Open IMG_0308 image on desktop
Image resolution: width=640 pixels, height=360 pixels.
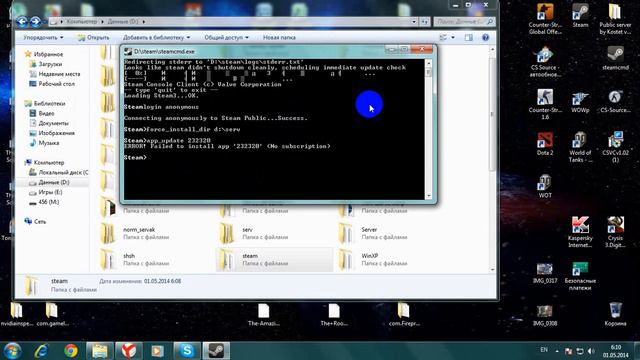click(545, 316)
